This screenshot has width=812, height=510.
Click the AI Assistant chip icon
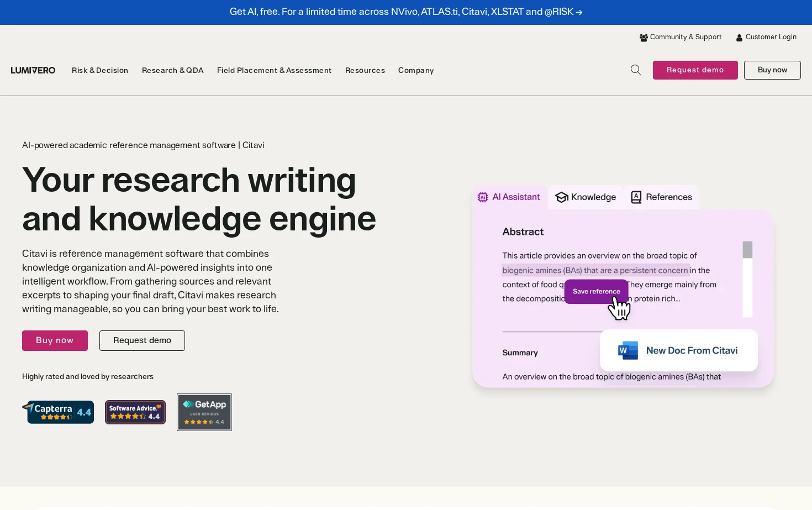pos(483,197)
